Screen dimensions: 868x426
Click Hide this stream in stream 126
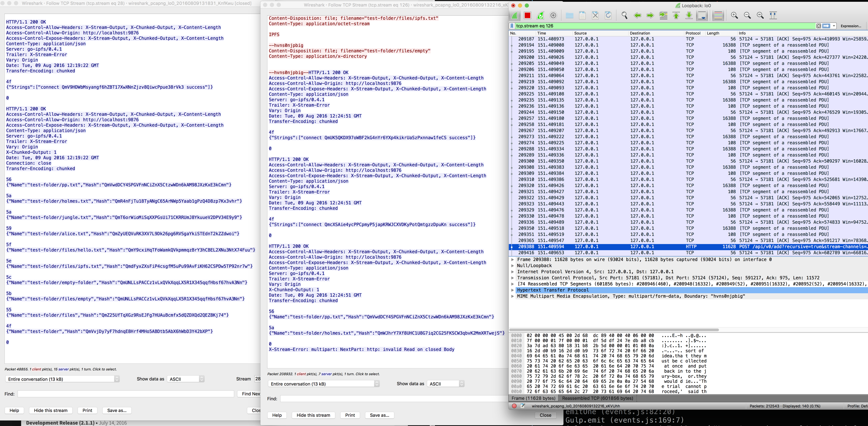[313, 415]
